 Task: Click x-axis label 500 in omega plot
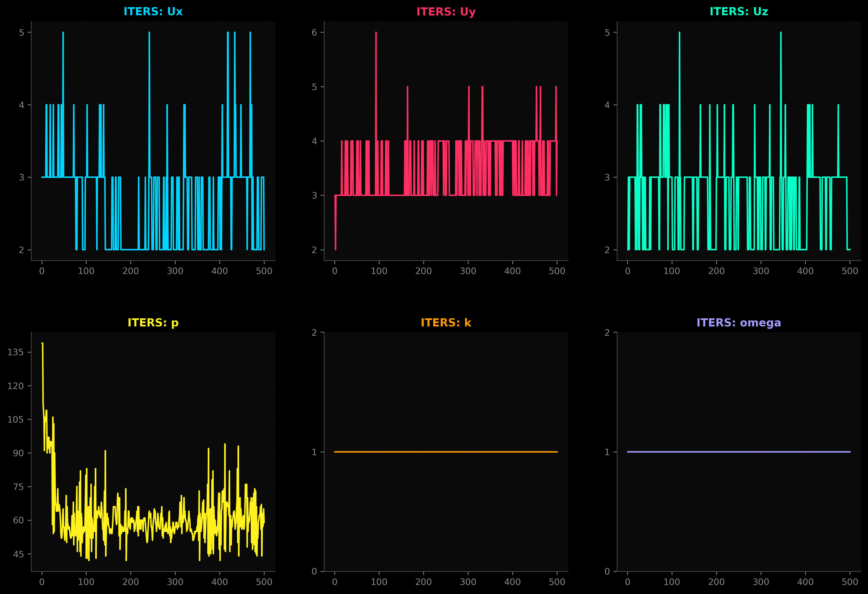click(x=850, y=582)
